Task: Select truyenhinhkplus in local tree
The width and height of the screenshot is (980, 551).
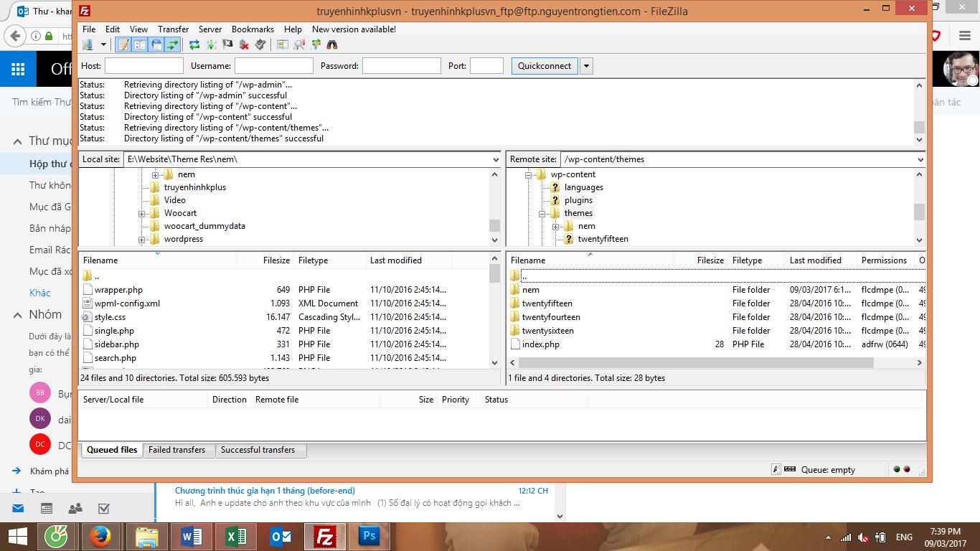Action: point(194,187)
